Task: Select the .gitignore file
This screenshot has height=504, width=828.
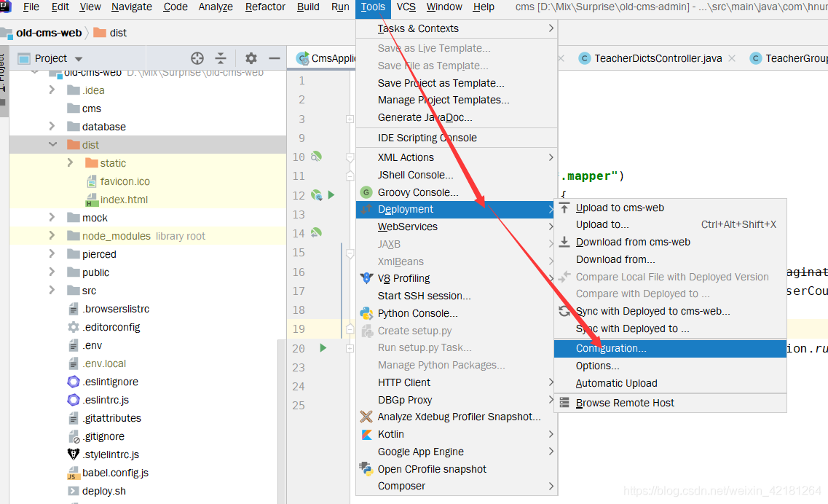Action: 103,436
